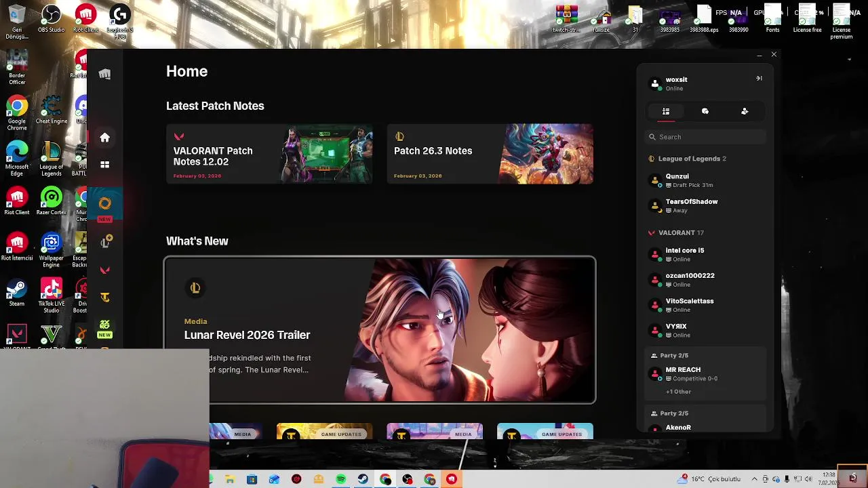
Task: Open Border Officer desktop shortcut
Action: (17, 68)
